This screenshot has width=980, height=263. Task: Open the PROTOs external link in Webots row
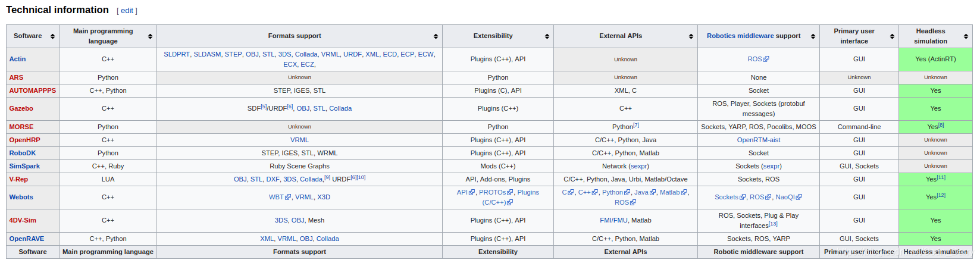click(x=496, y=192)
